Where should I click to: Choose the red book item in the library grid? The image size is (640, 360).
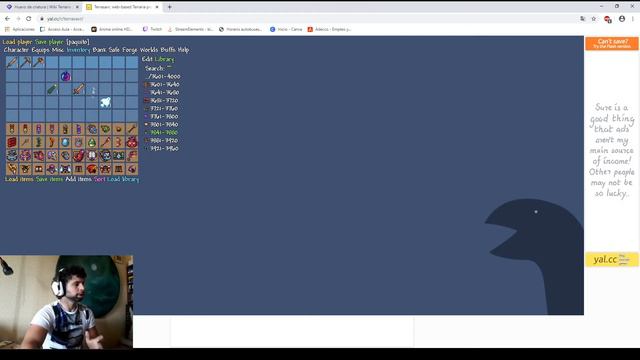tap(12, 142)
